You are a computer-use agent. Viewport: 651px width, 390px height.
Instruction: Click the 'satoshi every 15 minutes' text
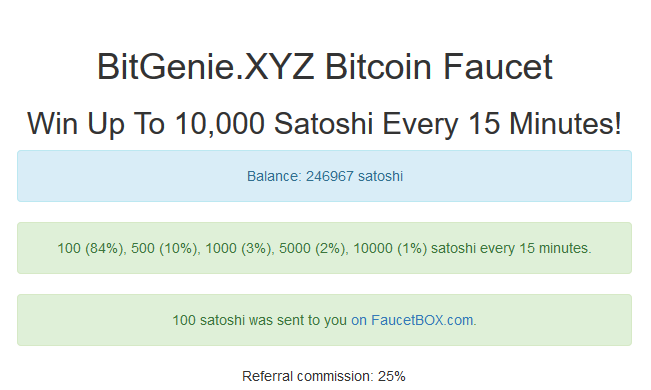(x=511, y=248)
